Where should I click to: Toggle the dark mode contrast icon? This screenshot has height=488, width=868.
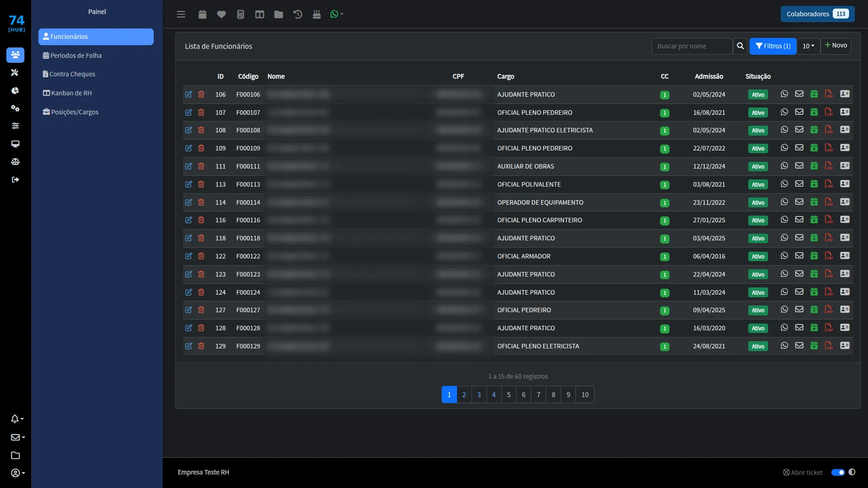click(x=852, y=472)
